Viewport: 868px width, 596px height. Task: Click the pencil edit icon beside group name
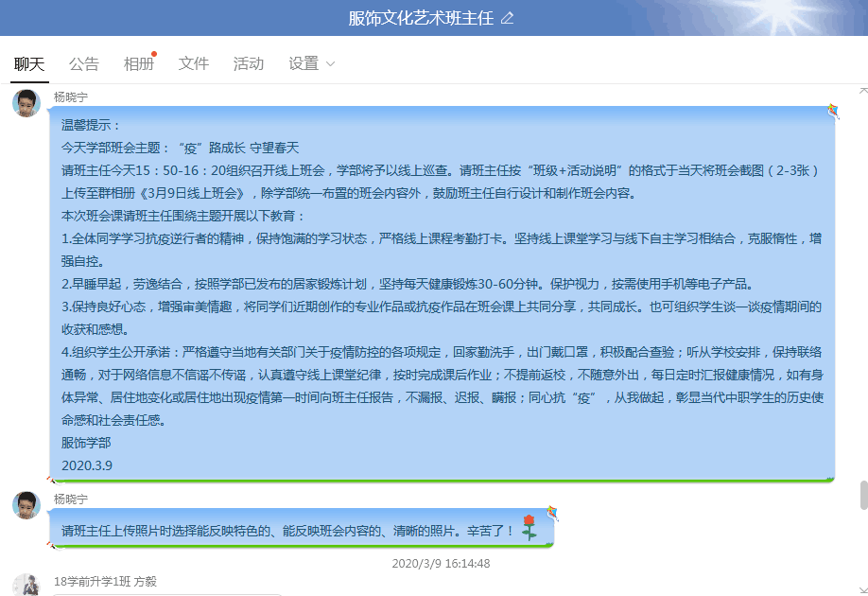(507, 18)
